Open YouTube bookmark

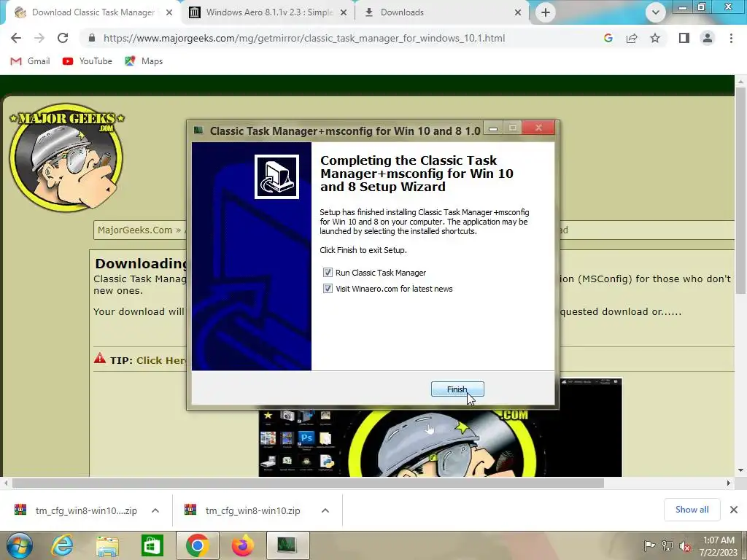(x=88, y=61)
